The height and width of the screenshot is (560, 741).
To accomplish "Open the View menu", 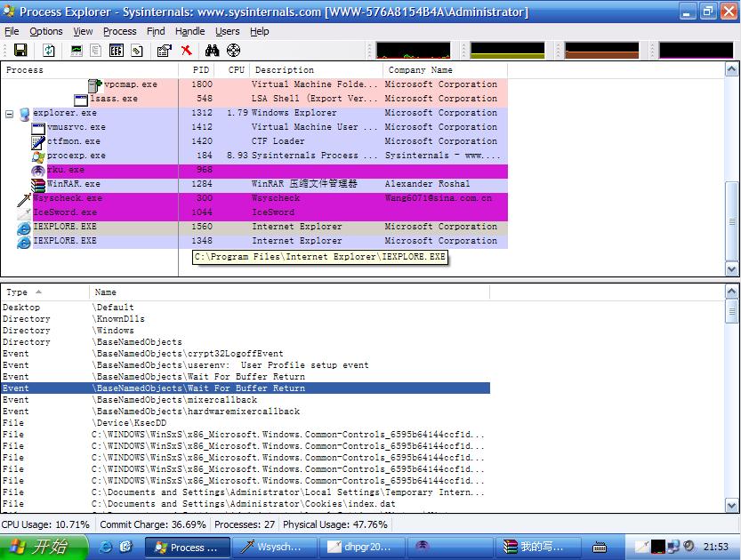I will coord(83,31).
